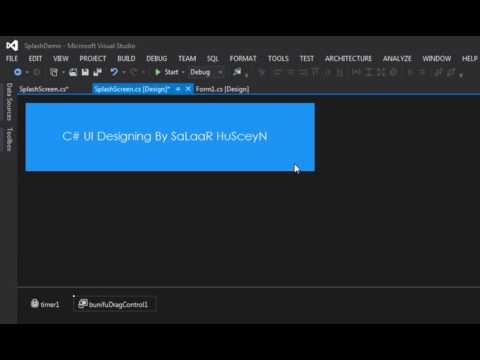Click the Redo arrow icon
This screenshot has height=360, width=480.
coord(134,72)
